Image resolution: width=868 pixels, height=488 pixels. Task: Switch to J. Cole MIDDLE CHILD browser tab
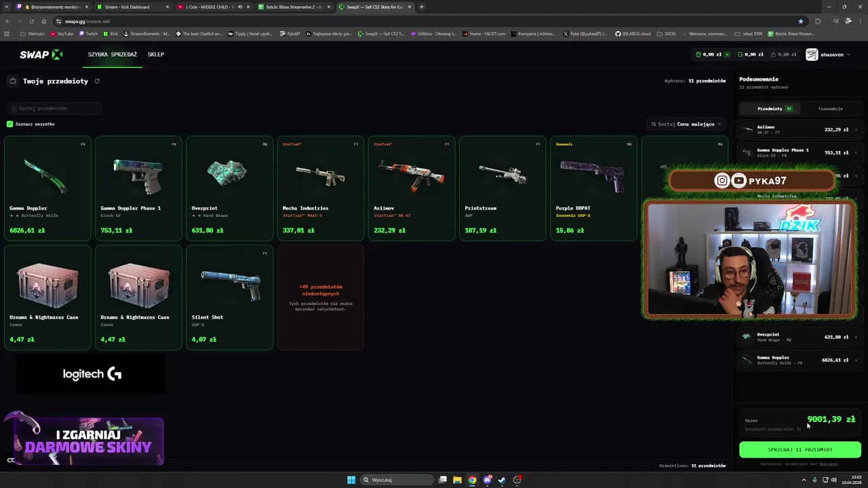[212, 7]
